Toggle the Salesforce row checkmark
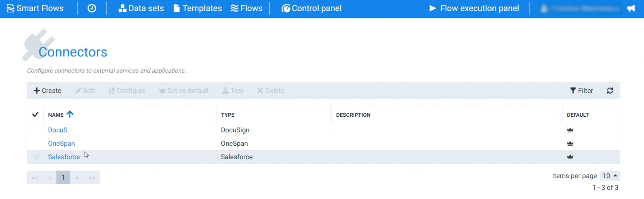644x199 pixels. [36, 157]
